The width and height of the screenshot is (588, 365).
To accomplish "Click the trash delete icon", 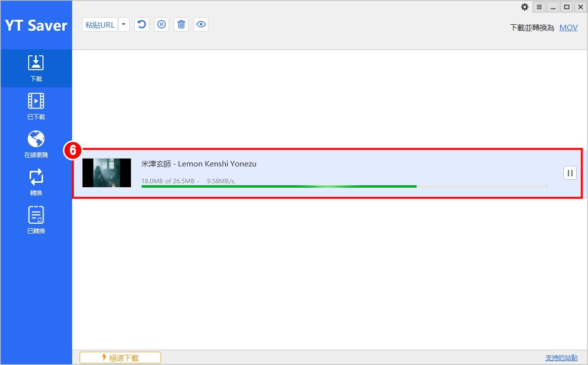I will pos(181,24).
